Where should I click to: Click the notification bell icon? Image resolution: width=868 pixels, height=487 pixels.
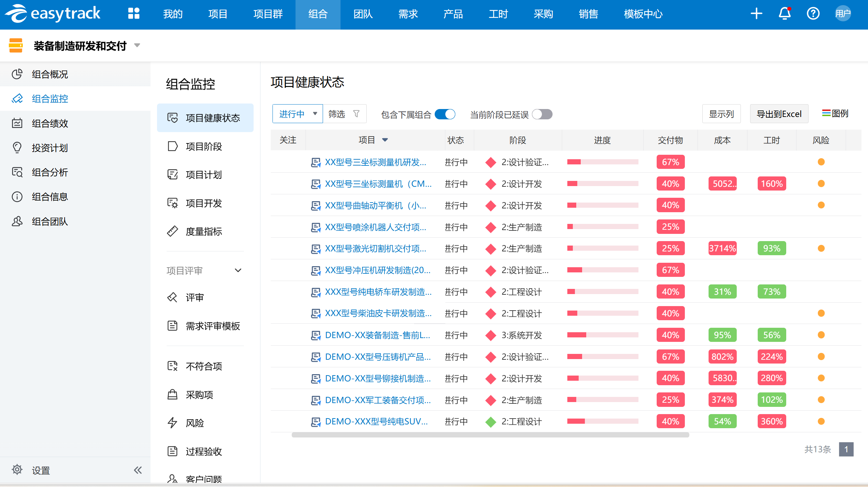[x=784, y=14]
